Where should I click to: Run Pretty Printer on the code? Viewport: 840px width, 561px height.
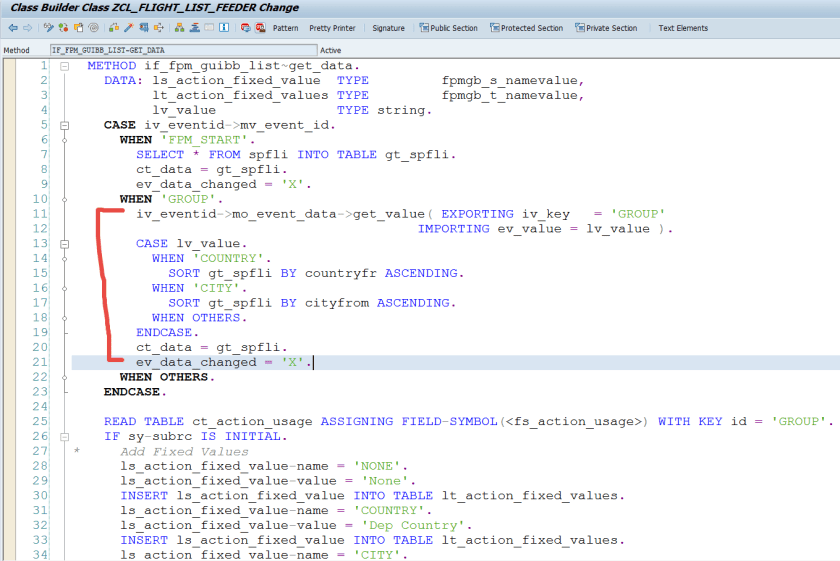[x=332, y=28]
